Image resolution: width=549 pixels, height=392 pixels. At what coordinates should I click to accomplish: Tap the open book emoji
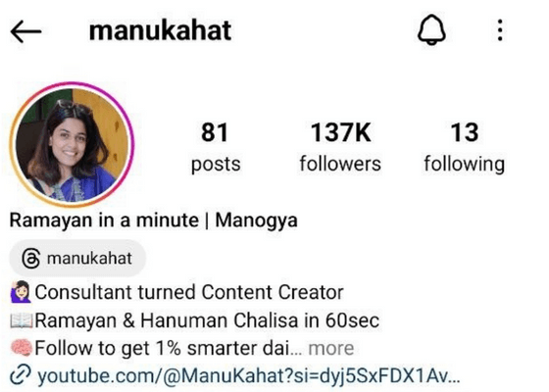22,320
